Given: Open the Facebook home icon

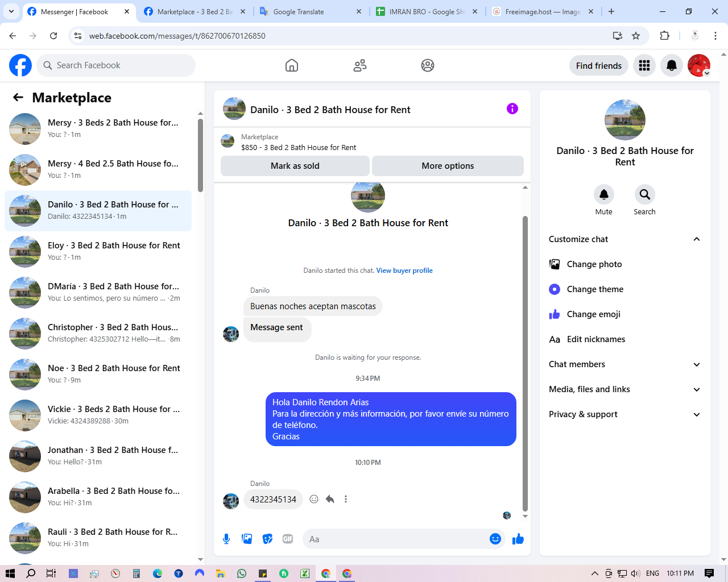Looking at the screenshot, I should 292,65.
